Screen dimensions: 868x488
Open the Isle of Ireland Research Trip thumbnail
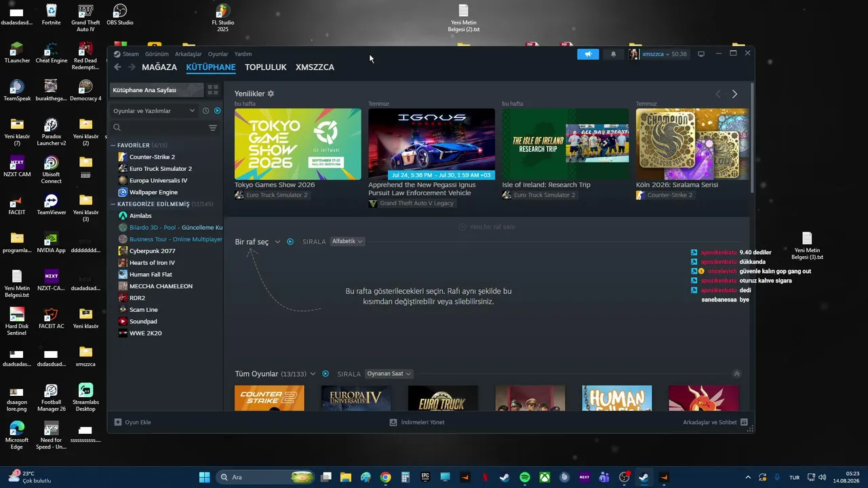566,144
